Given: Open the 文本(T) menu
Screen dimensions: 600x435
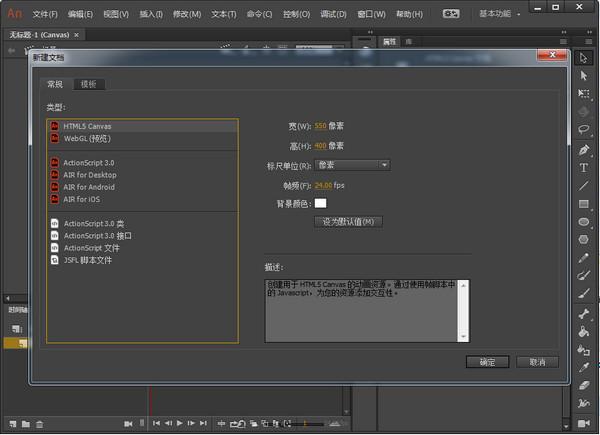Looking at the screenshot, I should tap(223, 14).
